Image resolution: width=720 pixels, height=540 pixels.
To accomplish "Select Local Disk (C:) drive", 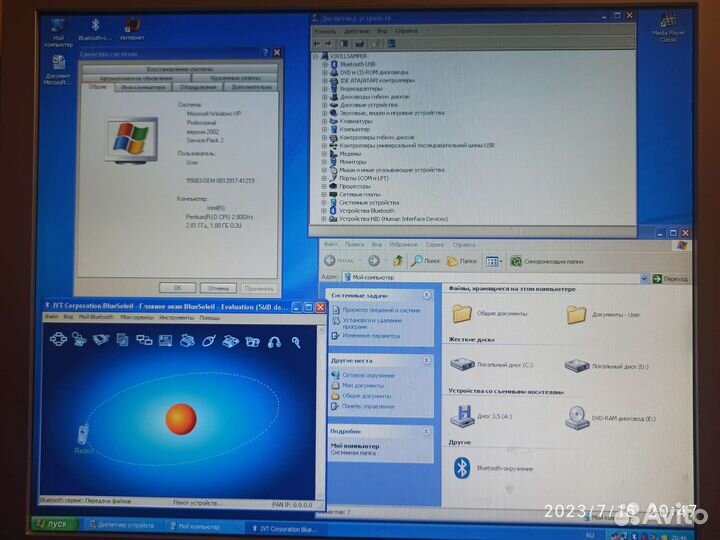I will tap(492, 365).
